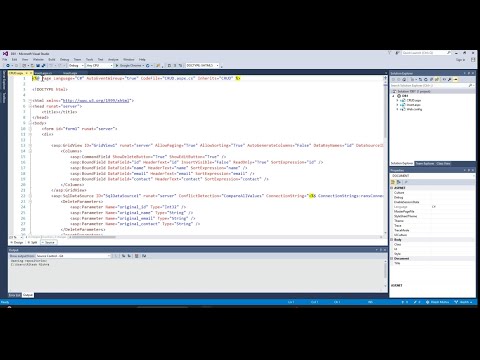The height and width of the screenshot is (360, 480).
Task: Select the Output tab at bottom
Action: (28, 295)
